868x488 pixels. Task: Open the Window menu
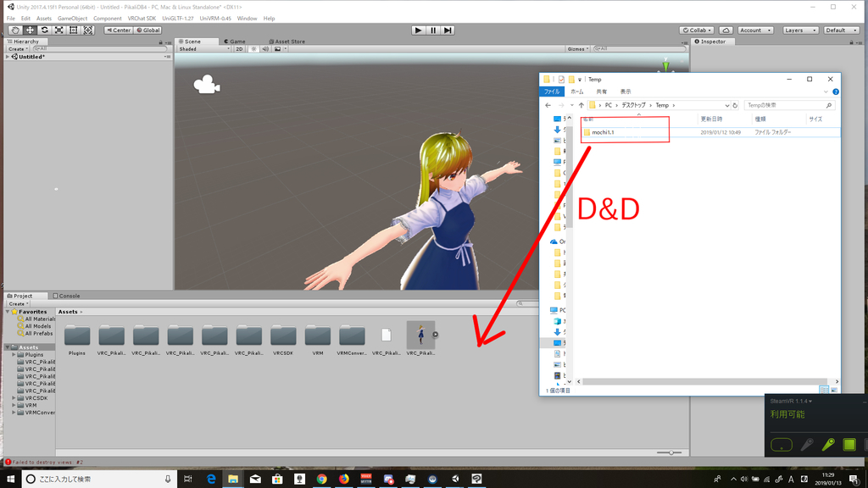click(247, 19)
